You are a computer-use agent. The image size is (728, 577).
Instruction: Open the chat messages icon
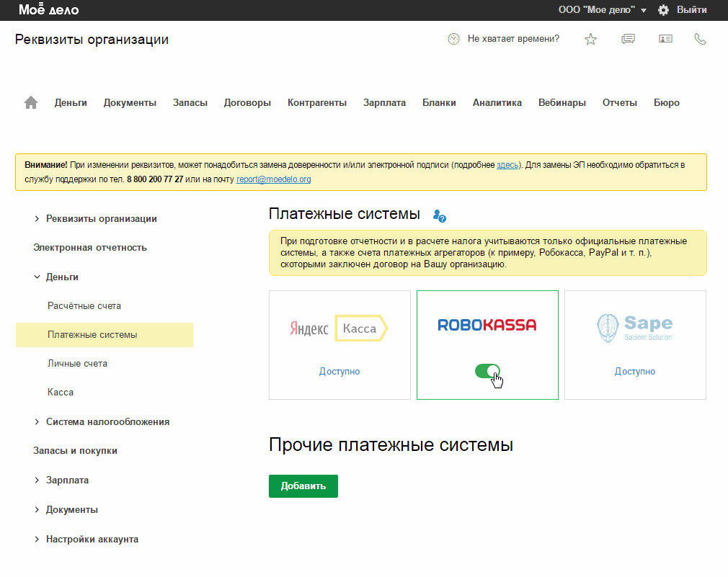[x=629, y=39]
